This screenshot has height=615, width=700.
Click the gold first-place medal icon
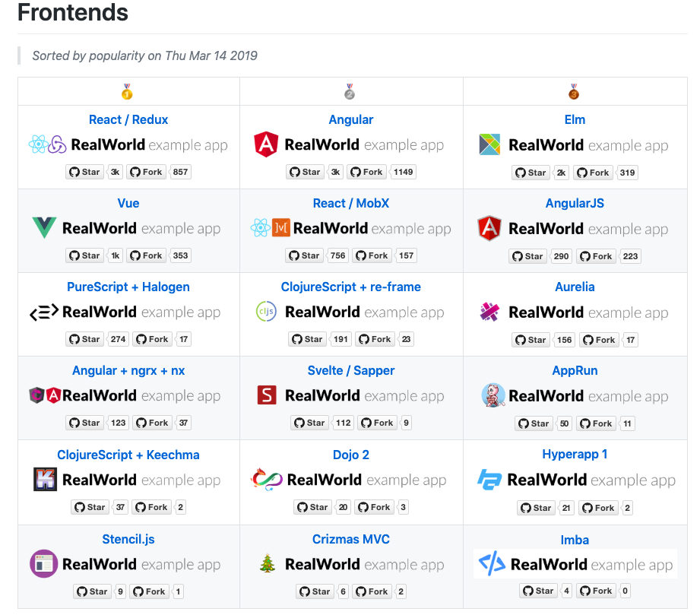pos(127,91)
